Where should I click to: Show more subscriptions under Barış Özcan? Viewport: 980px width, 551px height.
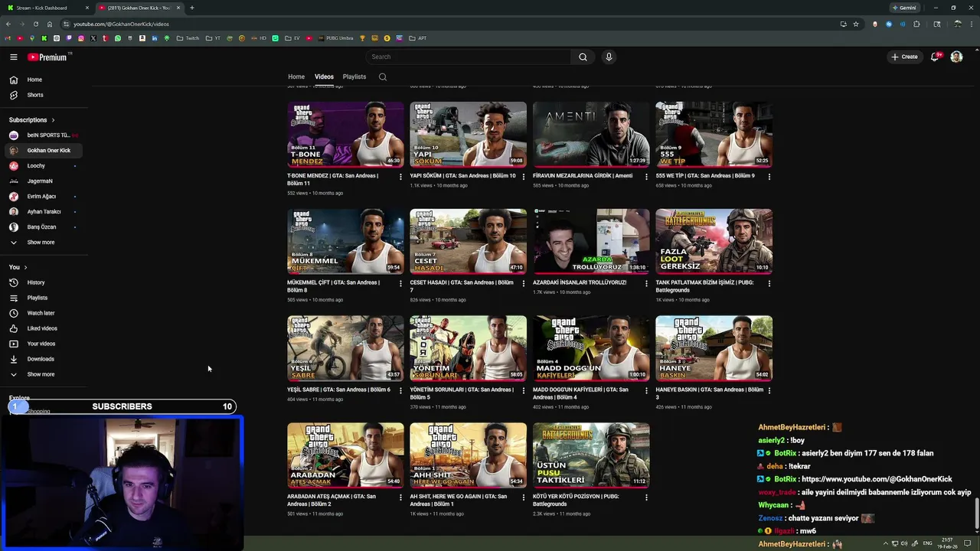(x=41, y=243)
